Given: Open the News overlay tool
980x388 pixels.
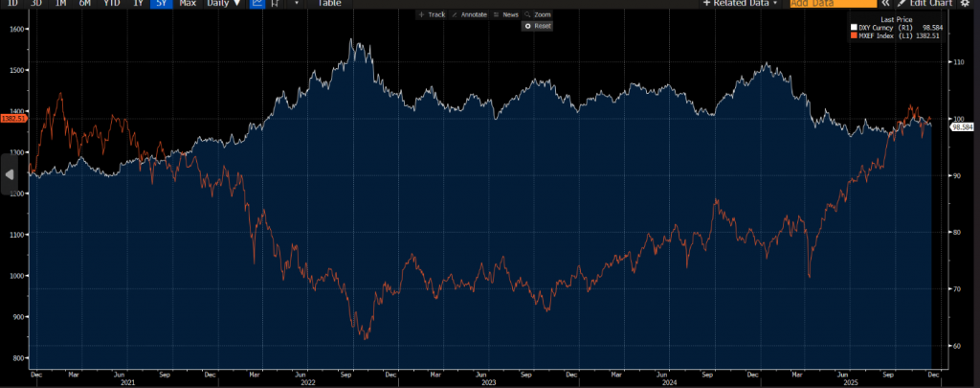Looking at the screenshot, I should (505, 15).
